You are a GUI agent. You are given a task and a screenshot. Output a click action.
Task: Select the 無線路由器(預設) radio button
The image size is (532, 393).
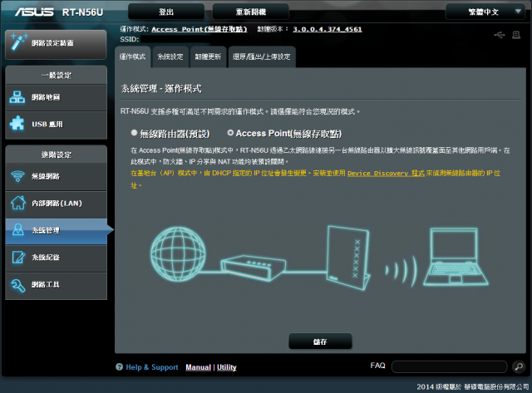[x=134, y=133]
